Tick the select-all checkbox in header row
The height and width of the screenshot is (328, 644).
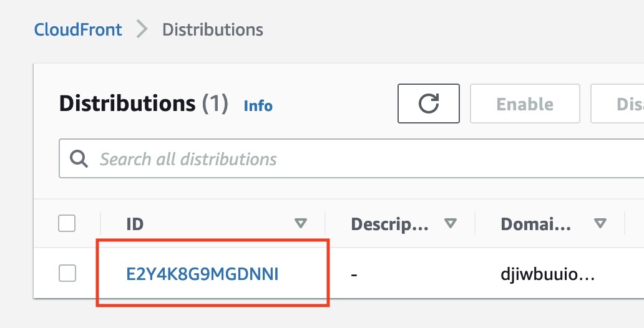[x=67, y=223]
